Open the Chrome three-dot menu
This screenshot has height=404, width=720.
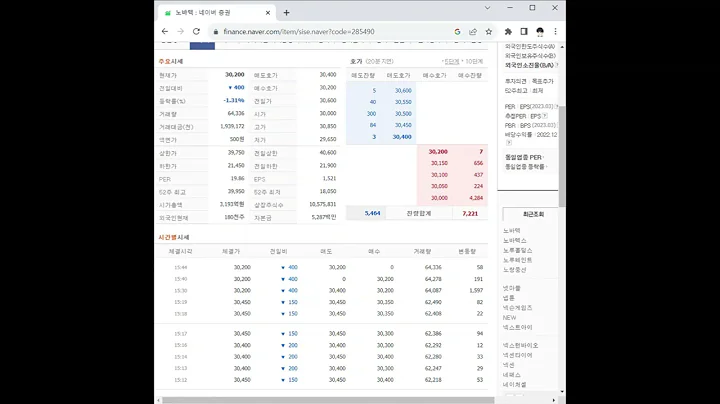tap(556, 32)
